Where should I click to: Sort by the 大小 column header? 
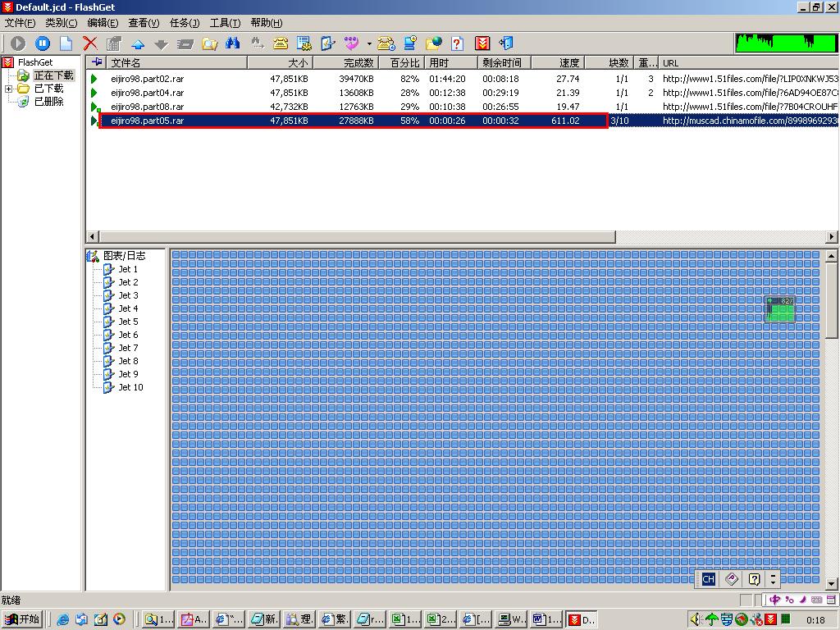281,62
